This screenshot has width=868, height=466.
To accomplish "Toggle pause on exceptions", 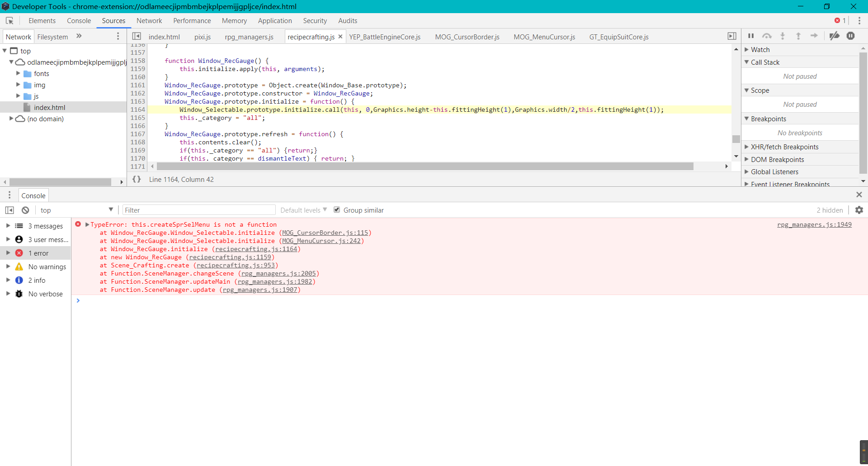I will point(851,36).
